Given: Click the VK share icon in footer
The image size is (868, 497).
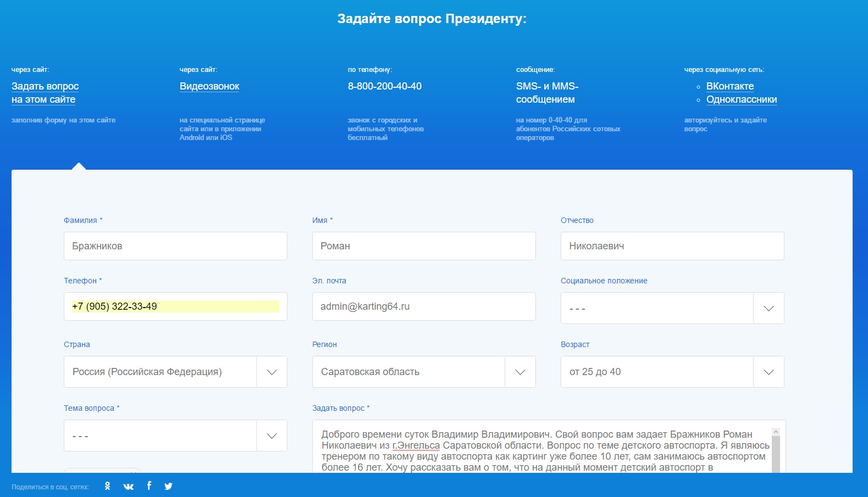Looking at the screenshot, I should click(128, 486).
